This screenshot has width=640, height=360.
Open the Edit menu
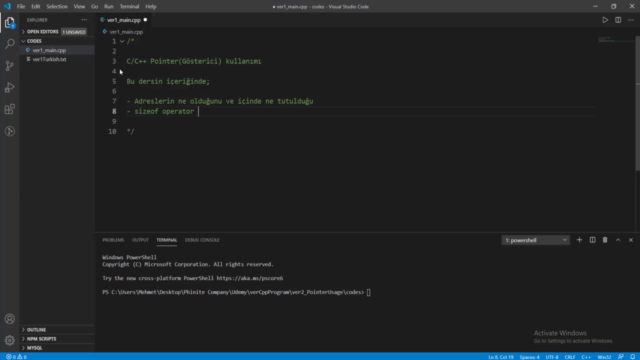(36, 7)
